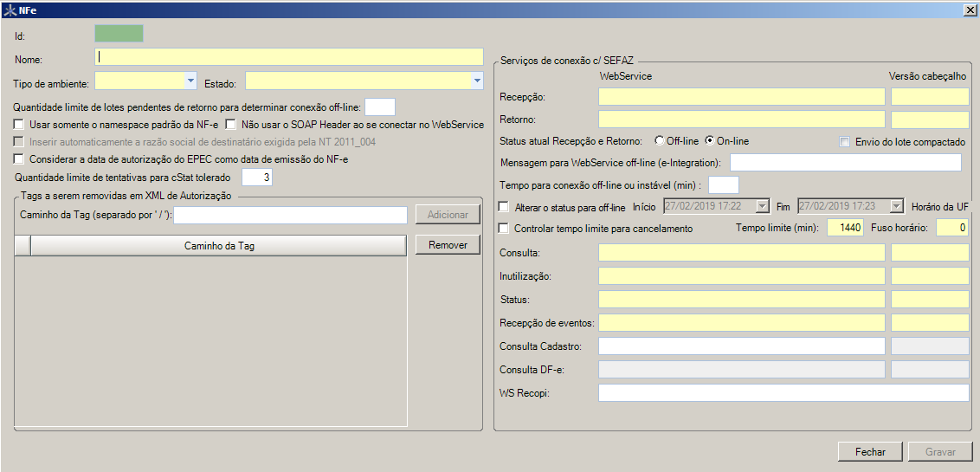Open the Início date picker dropdown
The width and height of the screenshot is (980, 472).
762,207
